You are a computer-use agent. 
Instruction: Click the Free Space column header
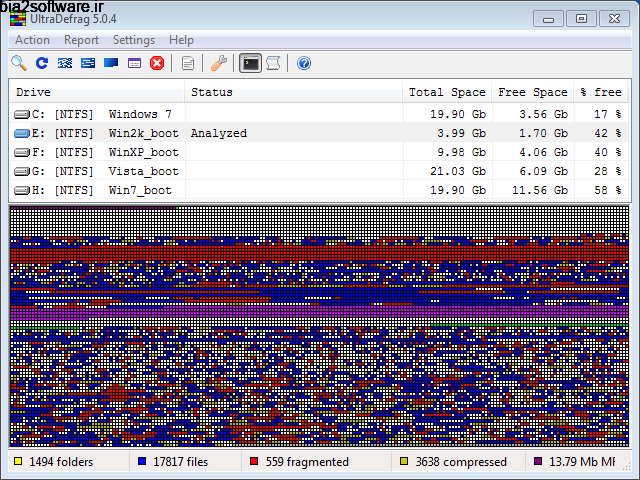[533, 92]
